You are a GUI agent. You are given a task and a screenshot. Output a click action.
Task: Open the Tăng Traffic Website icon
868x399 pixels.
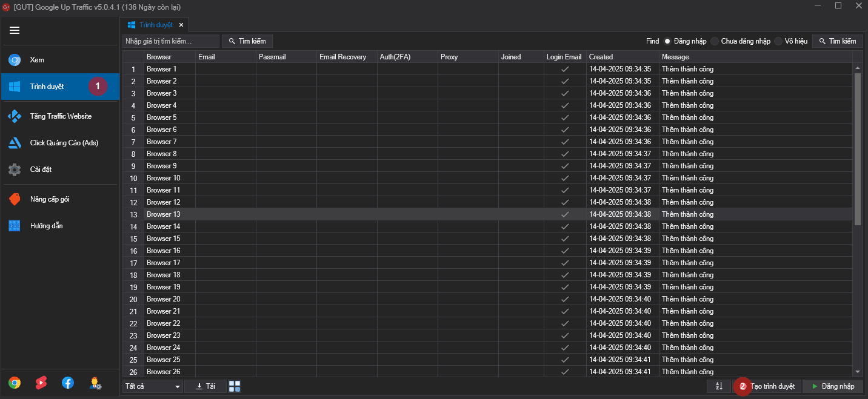[x=15, y=116]
